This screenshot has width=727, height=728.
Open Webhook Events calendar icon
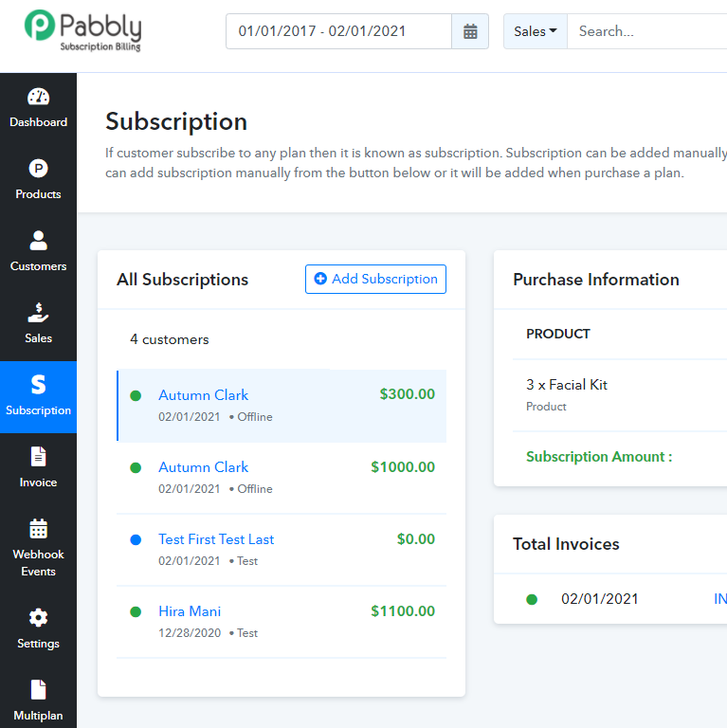click(38, 529)
